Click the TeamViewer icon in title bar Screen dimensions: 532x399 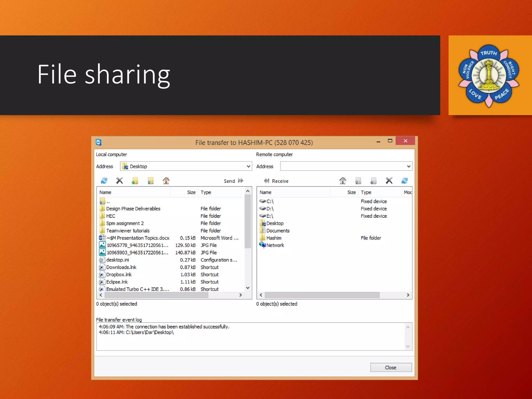pyautogui.click(x=98, y=142)
